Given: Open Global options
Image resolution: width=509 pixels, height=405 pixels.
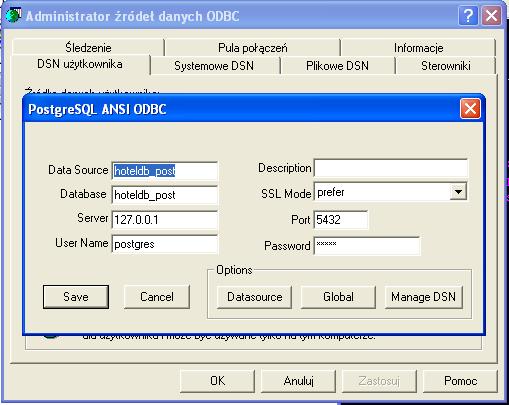Looking at the screenshot, I should [x=338, y=297].
